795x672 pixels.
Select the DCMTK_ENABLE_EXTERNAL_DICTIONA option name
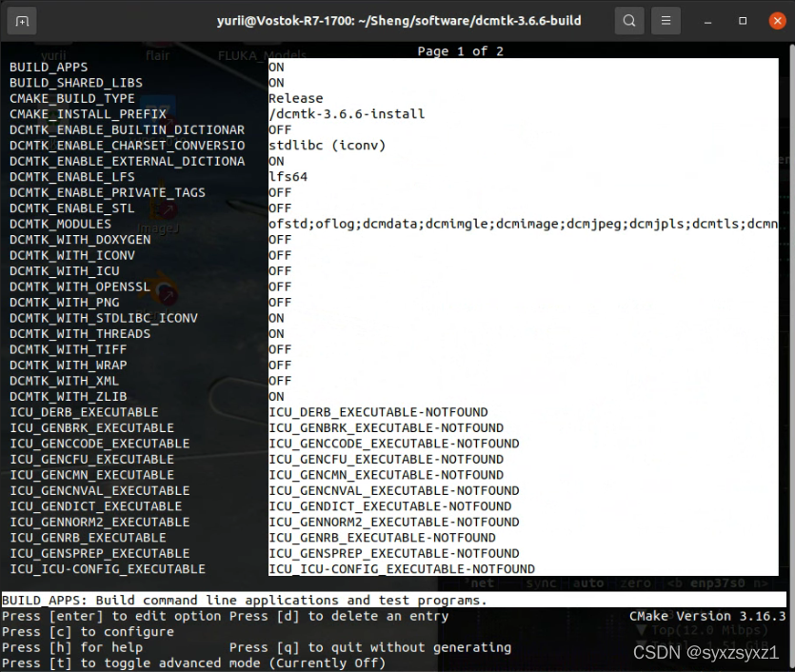128,161
